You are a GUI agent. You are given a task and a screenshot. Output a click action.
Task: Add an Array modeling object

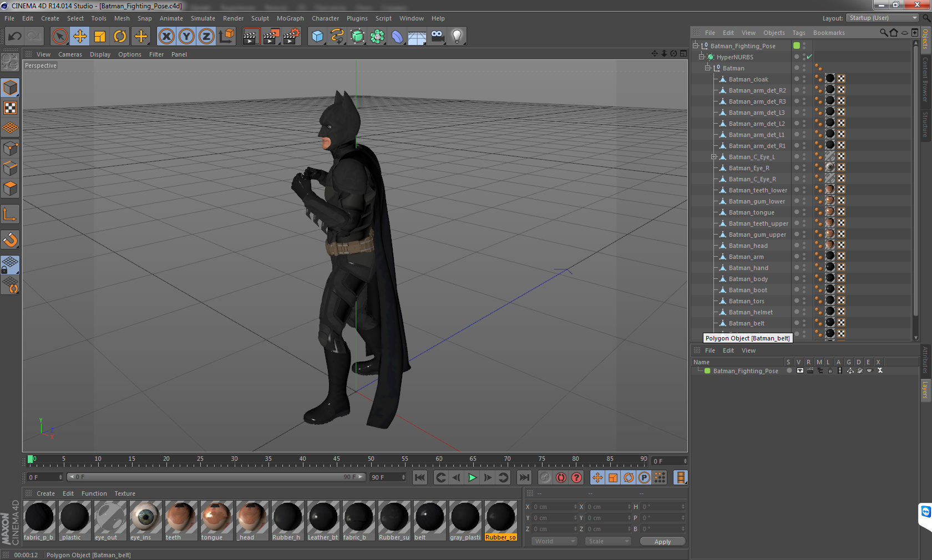click(x=377, y=37)
